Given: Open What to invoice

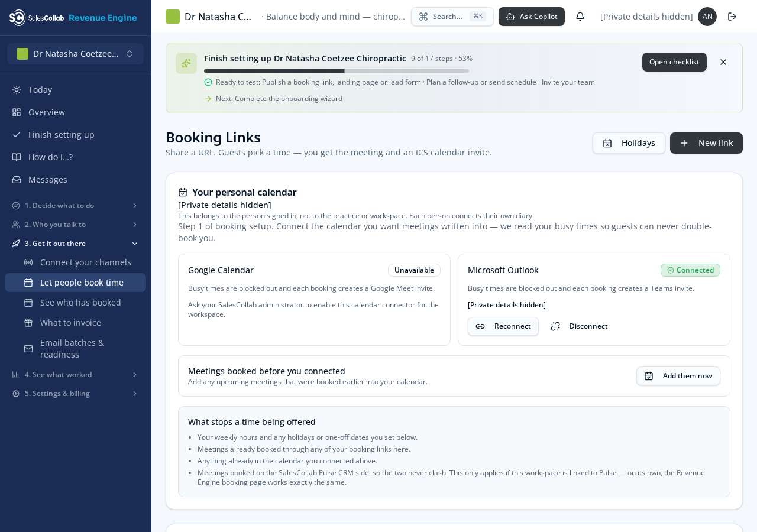Looking at the screenshot, I should coord(76,323).
